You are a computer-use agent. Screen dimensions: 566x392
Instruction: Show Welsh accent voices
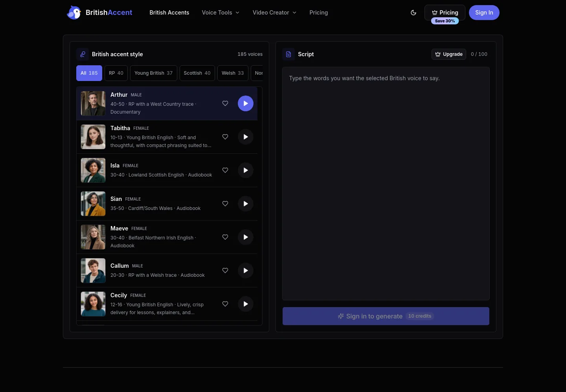tap(233, 73)
